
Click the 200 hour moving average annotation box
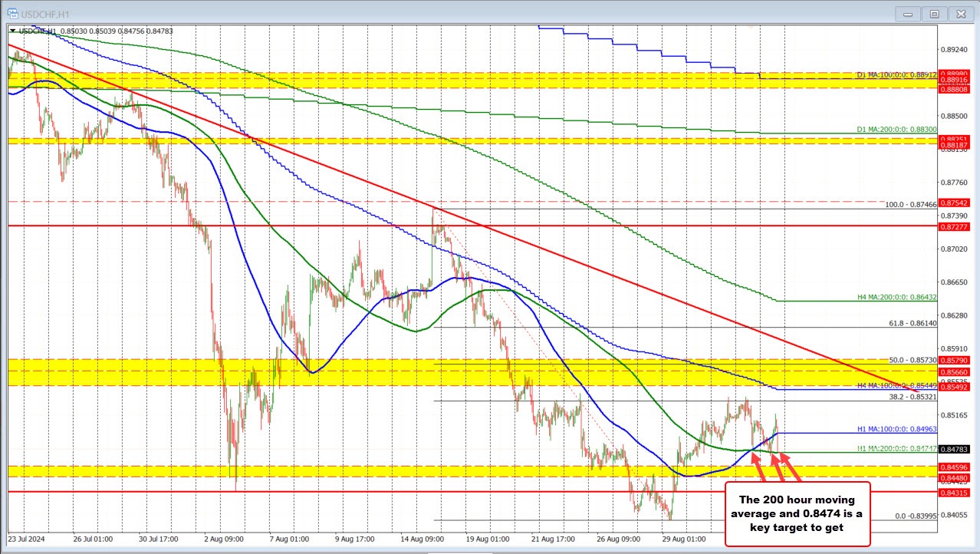tap(797, 513)
